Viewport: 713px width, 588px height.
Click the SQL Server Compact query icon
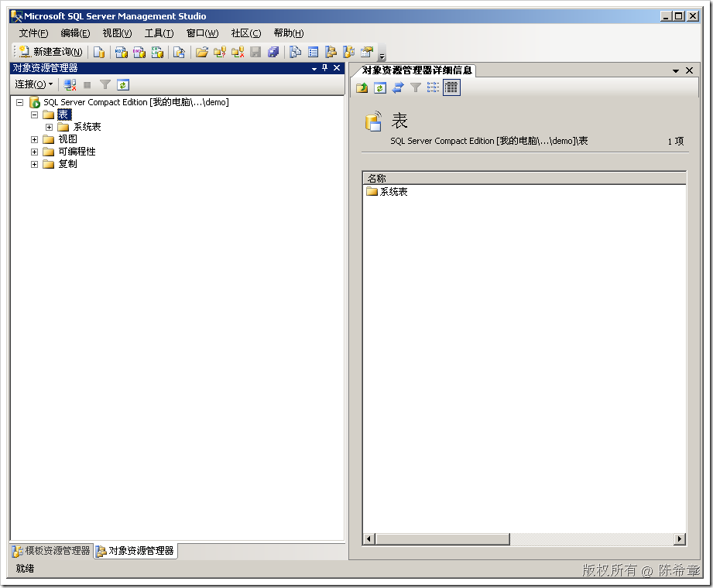(x=179, y=53)
